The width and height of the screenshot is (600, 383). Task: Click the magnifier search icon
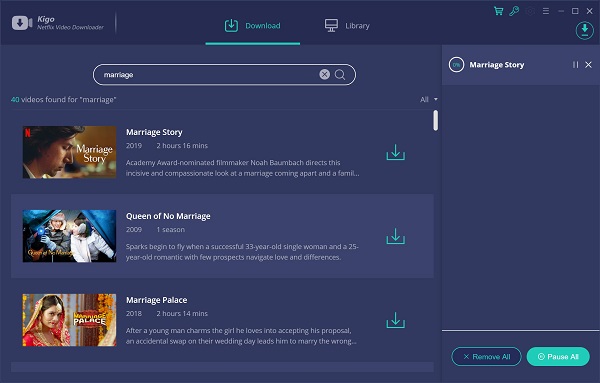pos(340,75)
